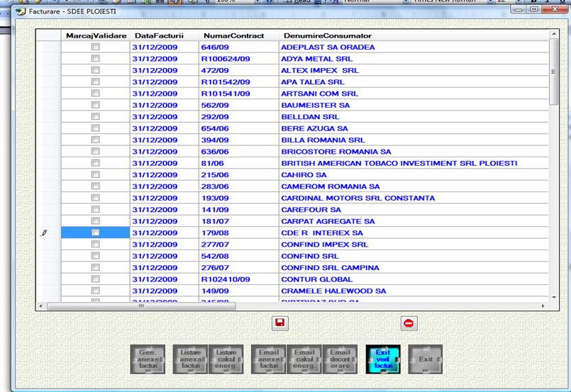571x392 pixels.
Task: Select contract number R101541/09
Action: (226, 94)
